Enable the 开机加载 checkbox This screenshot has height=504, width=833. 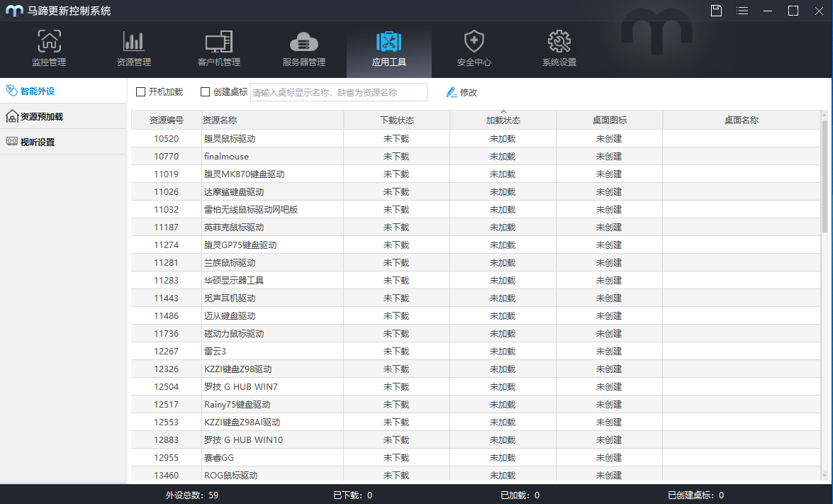(x=141, y=92)
